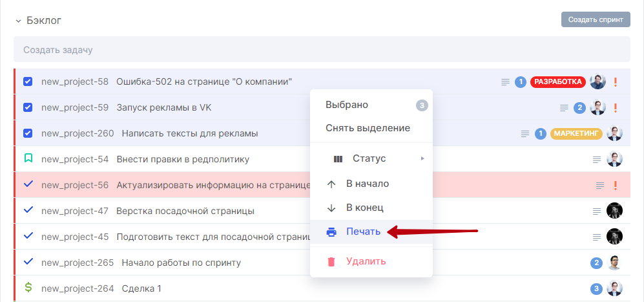Viewport: 644px width, 302px height.
Task: Click comment badge 2 on new_project-265
Action: tap(596, 263)
